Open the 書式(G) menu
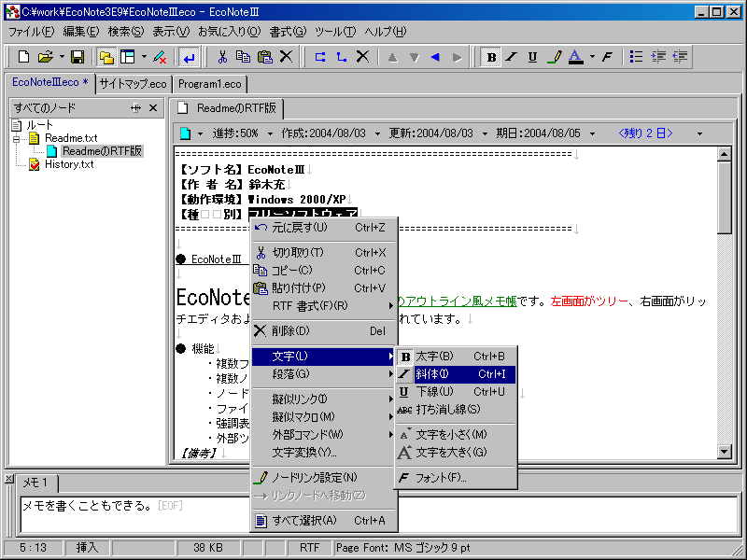 (x=288, y=32)
